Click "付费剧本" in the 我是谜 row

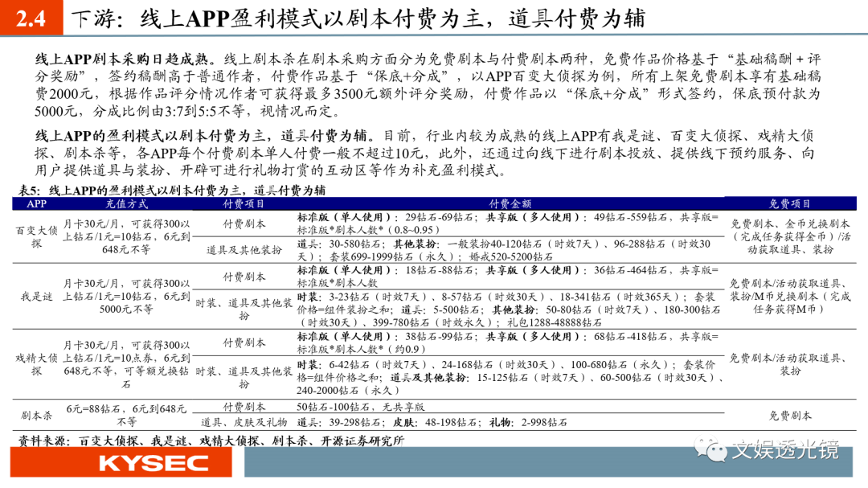[244, 277]
